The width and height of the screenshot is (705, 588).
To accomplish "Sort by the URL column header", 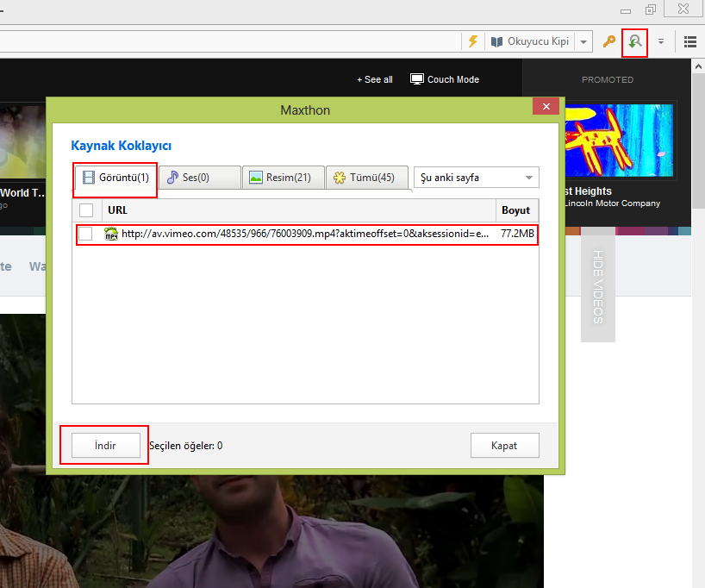I will click(299, 210).
